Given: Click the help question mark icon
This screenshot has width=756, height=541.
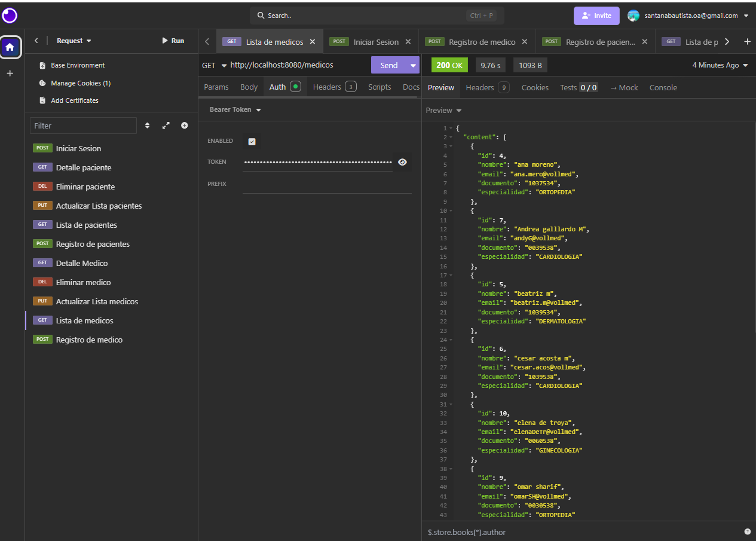Looking at the screenshot, I should click(747, 531).
